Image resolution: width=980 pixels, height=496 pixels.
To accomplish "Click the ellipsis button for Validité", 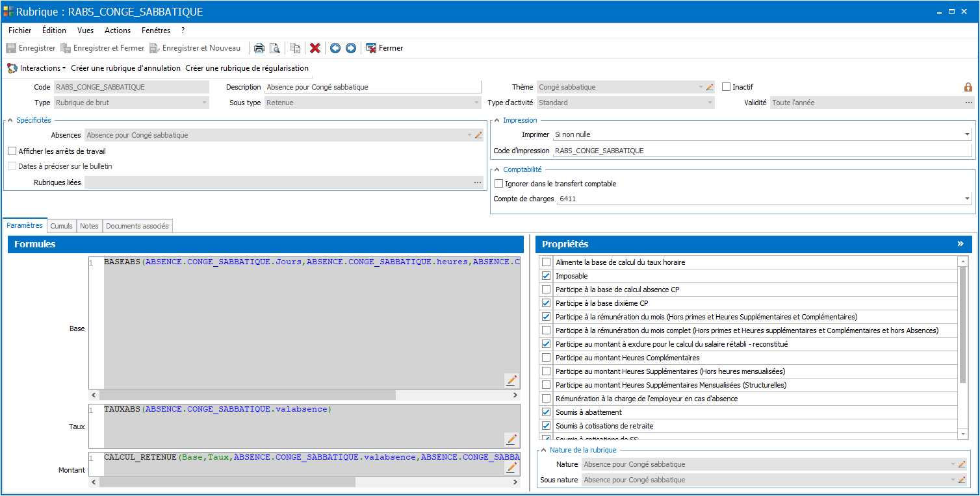I will [969, 103].
